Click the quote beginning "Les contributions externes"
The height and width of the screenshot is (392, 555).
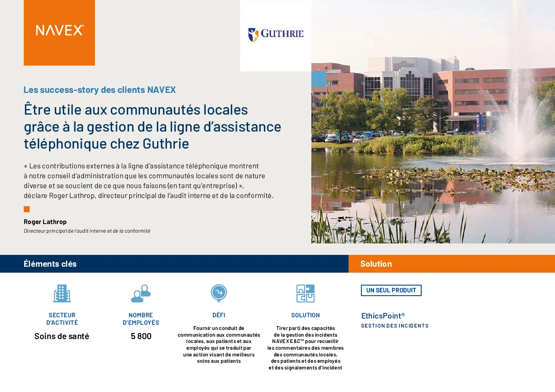click(149, 181)
